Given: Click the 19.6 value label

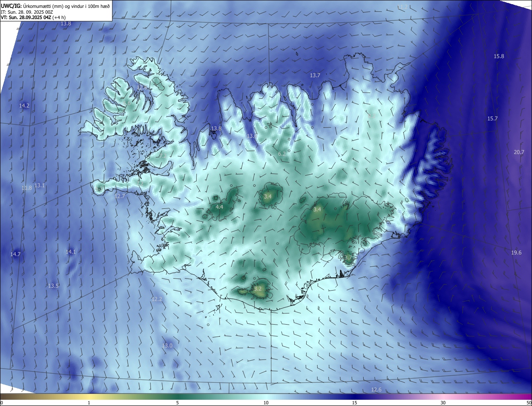Looking at the screenshot, I should 516,253.
